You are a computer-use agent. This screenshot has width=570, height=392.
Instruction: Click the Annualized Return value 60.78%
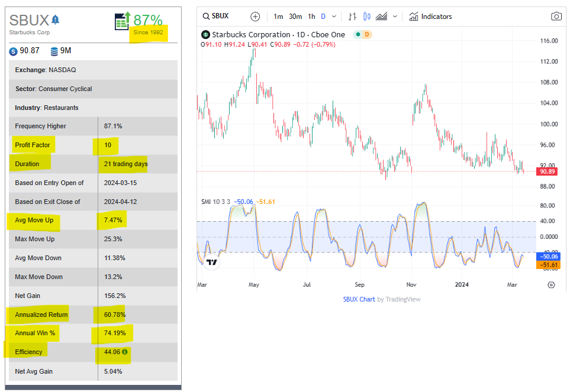pyautogui.click(x=114, y=315)
